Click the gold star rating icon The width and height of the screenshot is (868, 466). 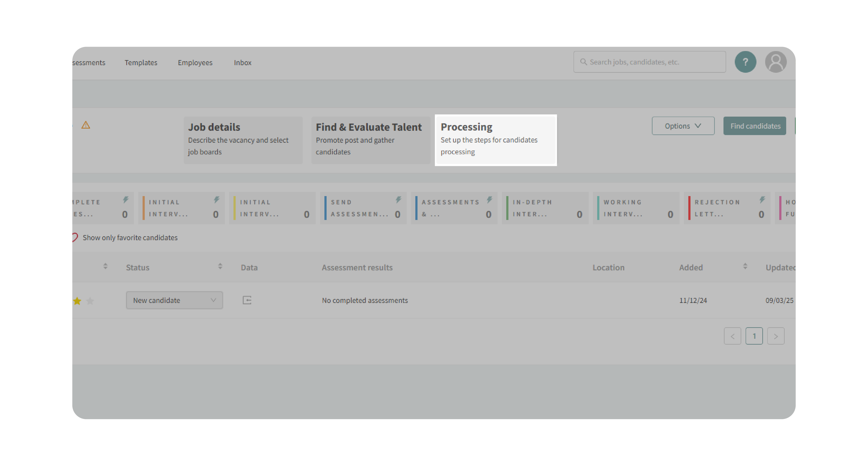click(x=77, y=301)
